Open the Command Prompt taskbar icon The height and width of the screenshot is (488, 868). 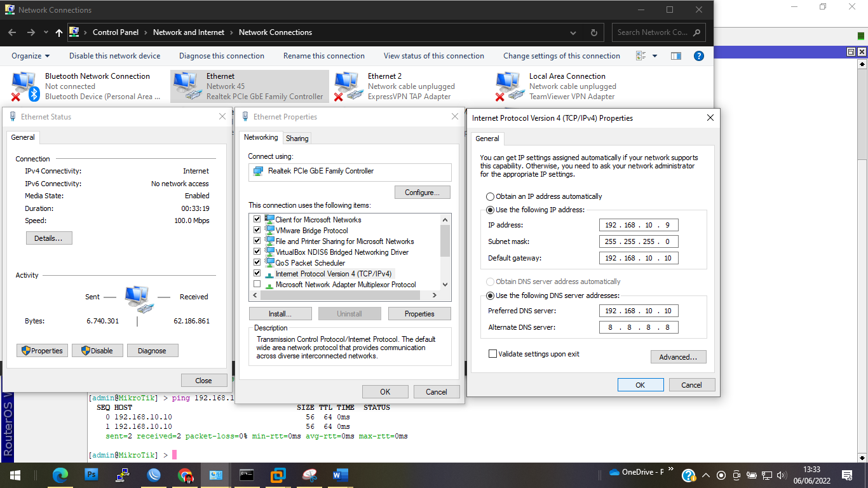(247, 475)
